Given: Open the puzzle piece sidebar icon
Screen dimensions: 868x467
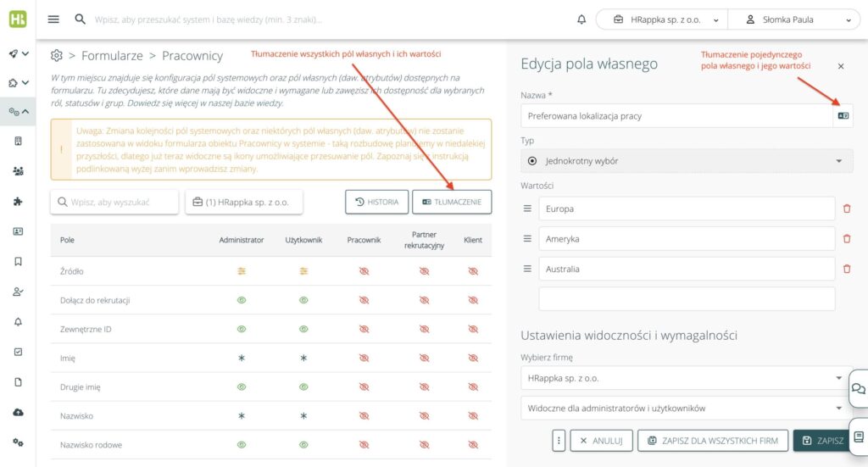Looking at the screenshot, I should click(18, 201).
